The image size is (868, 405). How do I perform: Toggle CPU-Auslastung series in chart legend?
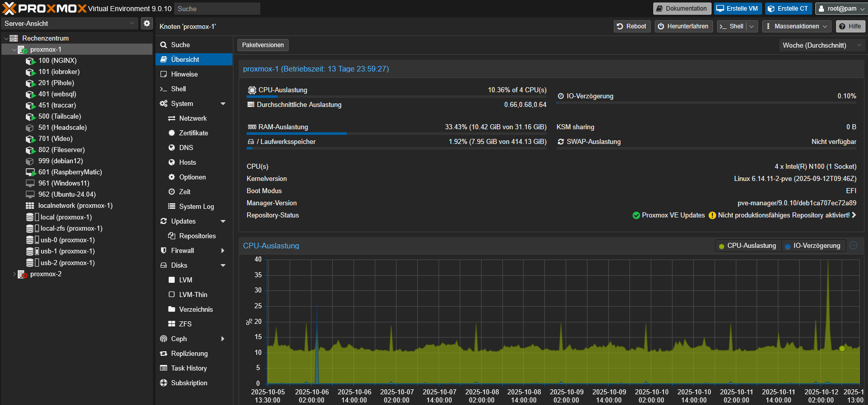click(x=747, y=246)
